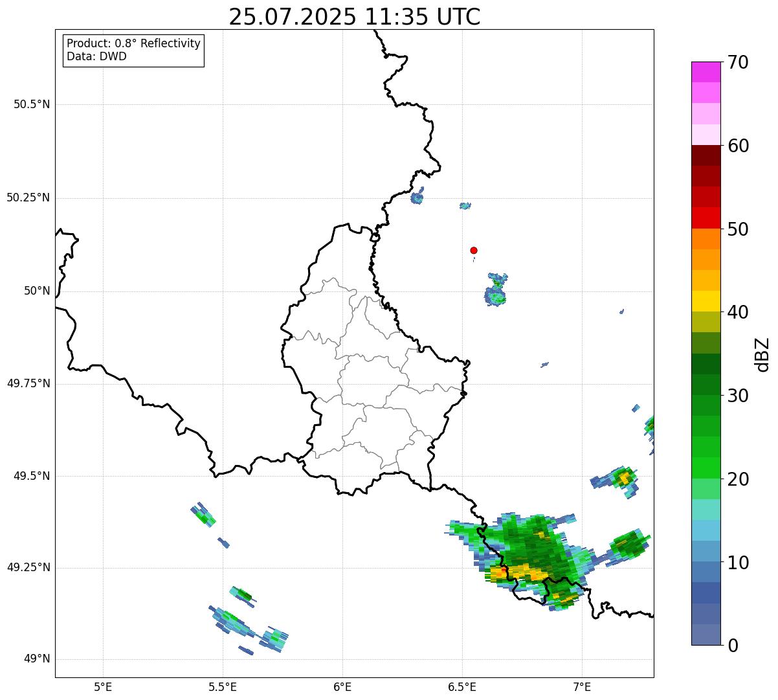Click the colorbar "dBZ" axis label
The height and width of the screenshot is (700, 778).
[x=762, y=354]
